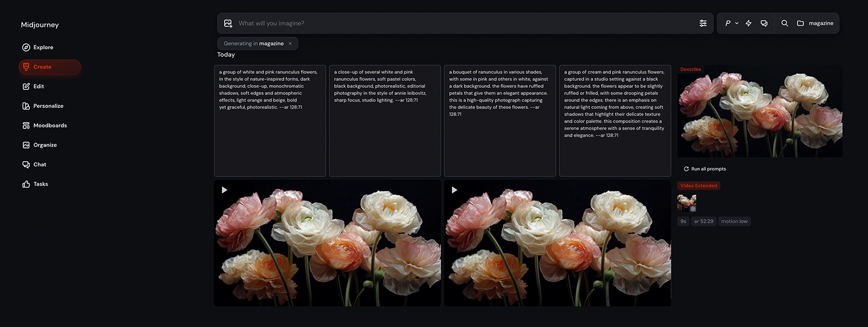Screen dimensions: 868x327
Task: Open the prompt settings sliders icon
Action: pyautogui.click(x=703, y=23)
